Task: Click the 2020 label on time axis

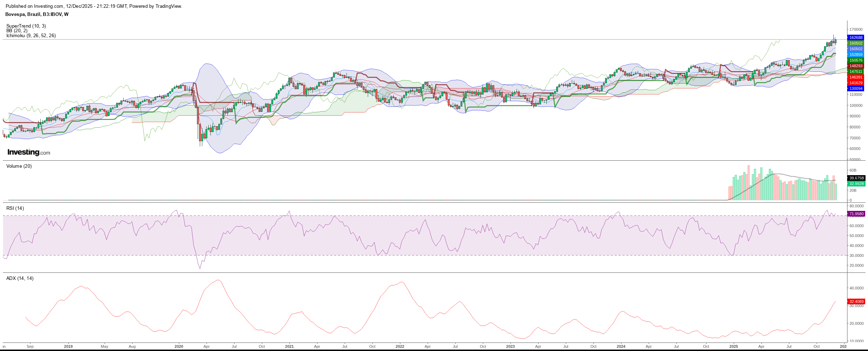Action: [179, 346]
